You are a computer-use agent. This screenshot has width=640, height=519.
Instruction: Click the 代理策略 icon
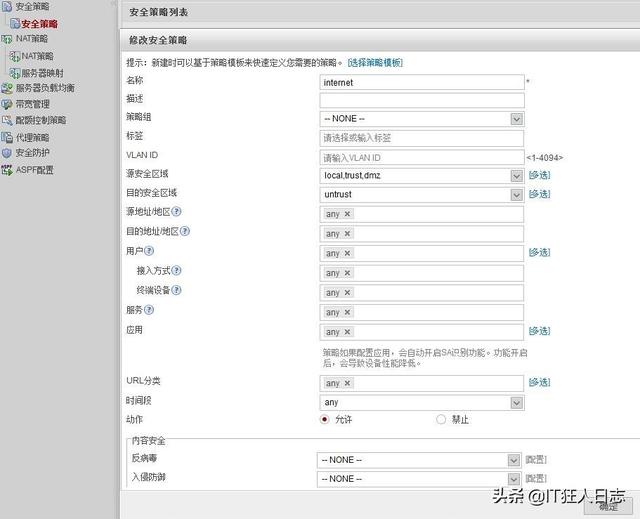[7, 138]
